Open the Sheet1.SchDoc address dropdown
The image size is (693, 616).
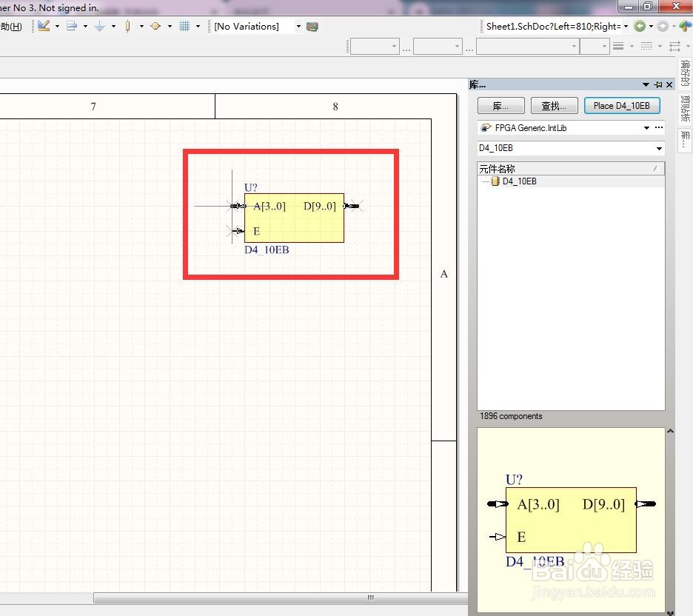click(626, 27)
